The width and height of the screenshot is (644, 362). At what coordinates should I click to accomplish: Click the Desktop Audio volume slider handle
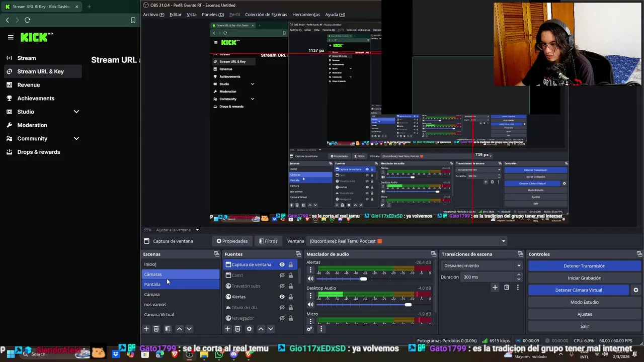pyautogui.click(x=408, y=304)
